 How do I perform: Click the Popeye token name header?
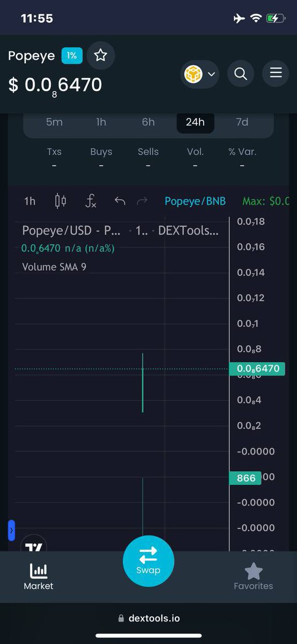(32, 56)
